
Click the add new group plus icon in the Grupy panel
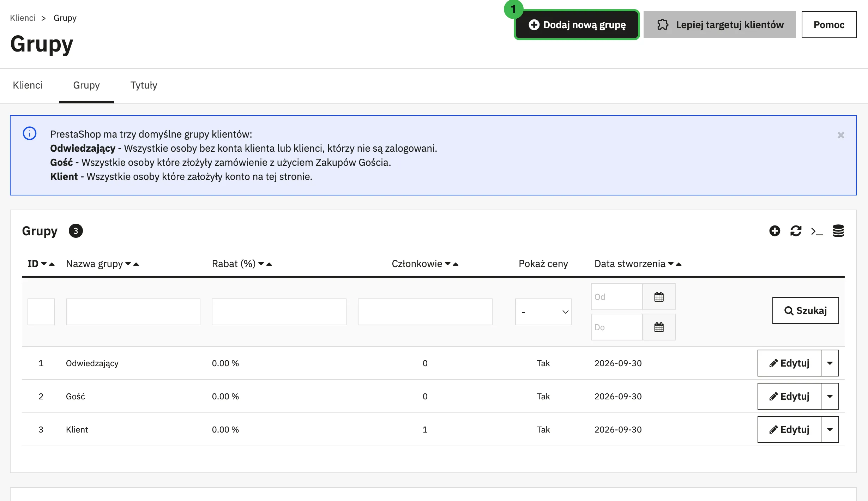click(774, 231)
